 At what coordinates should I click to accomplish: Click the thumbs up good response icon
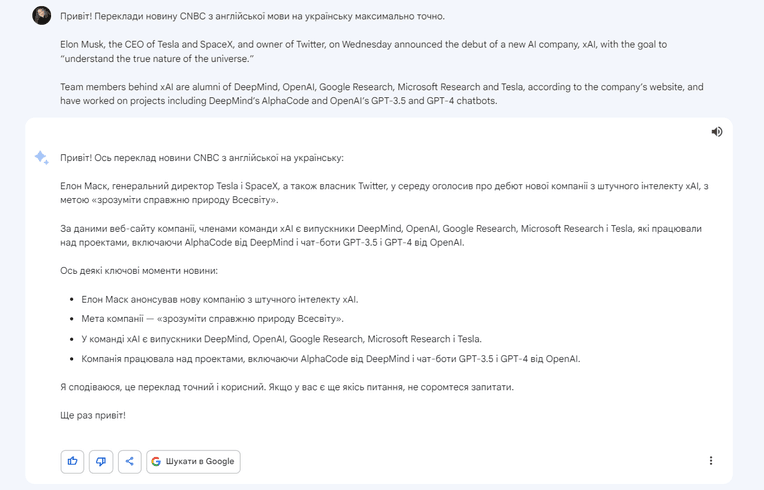pyautogui.click(x=73, y=461)
